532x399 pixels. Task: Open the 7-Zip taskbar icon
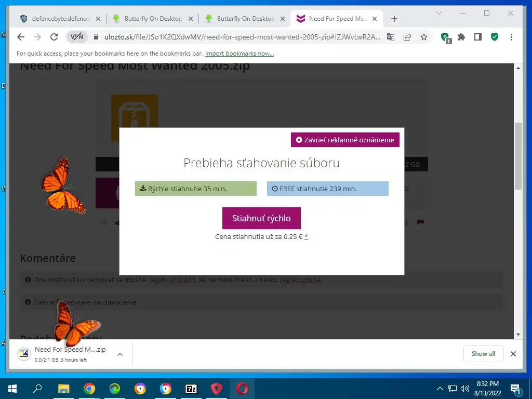191,389
